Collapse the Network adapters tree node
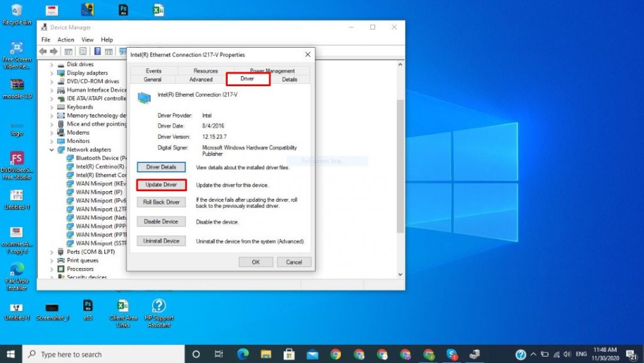Screen dimensions: 644x363 click(x=52, y=150)
